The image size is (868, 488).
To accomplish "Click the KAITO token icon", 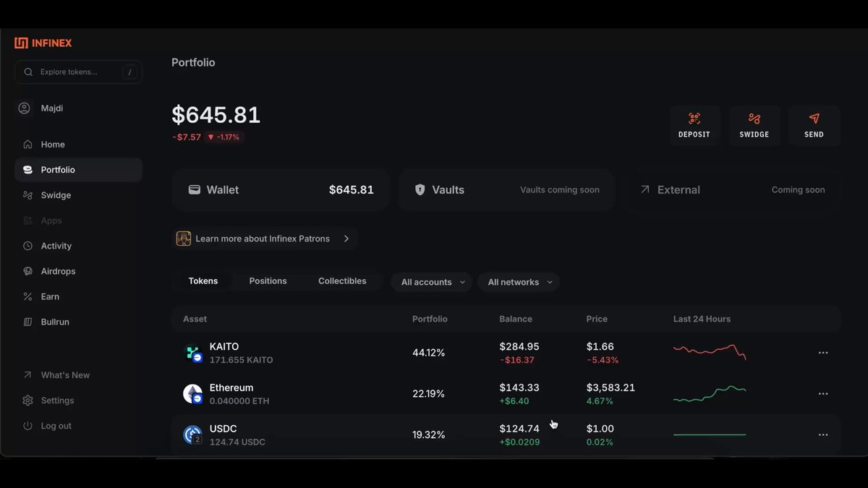I will [192, 353].
